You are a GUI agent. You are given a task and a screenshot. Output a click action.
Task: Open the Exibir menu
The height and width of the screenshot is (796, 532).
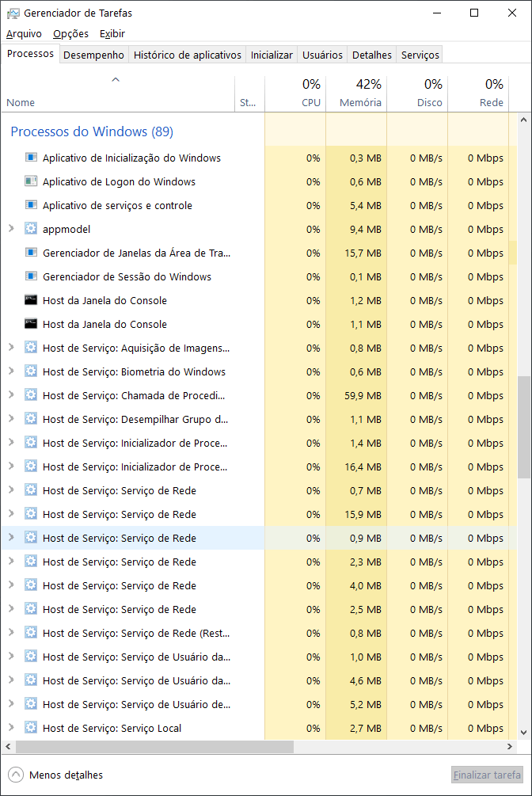(112, 34)
